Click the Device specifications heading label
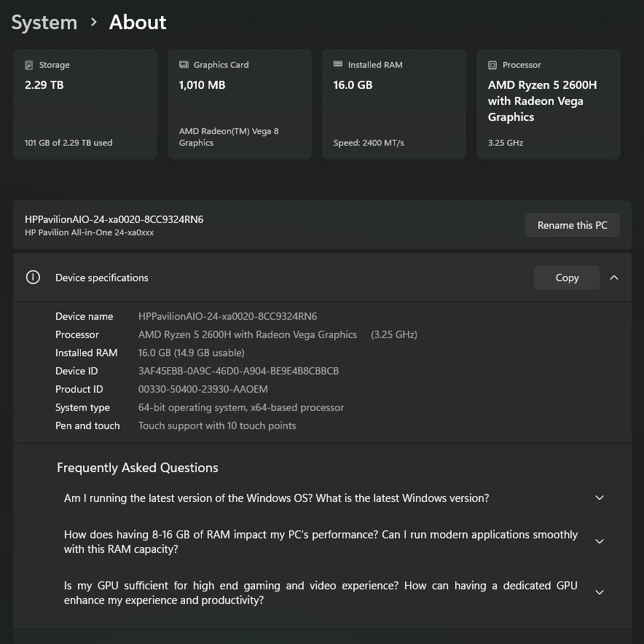Image resolution: width=644 pixels, height=644 pixels. (x=102, y=278)
